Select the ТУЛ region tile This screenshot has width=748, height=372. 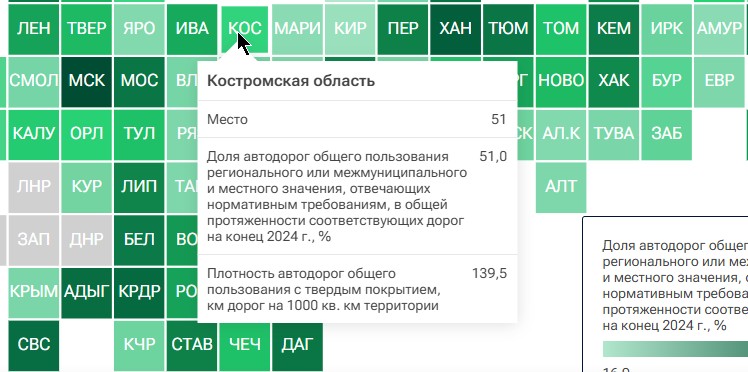(139, 134)
